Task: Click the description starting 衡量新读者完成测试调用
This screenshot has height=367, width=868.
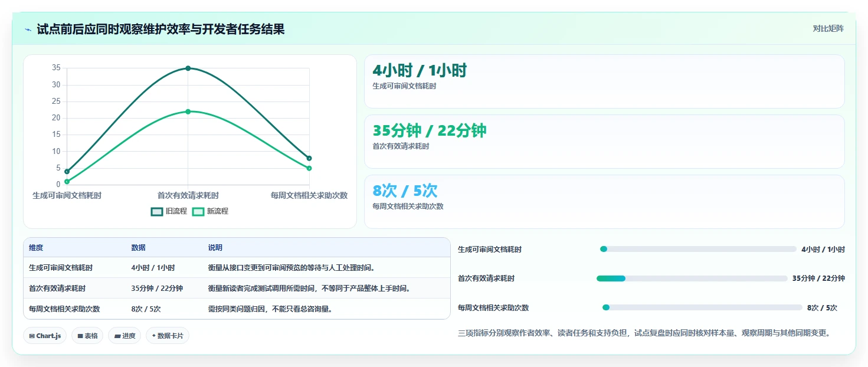Action: (x=309, y=289)
